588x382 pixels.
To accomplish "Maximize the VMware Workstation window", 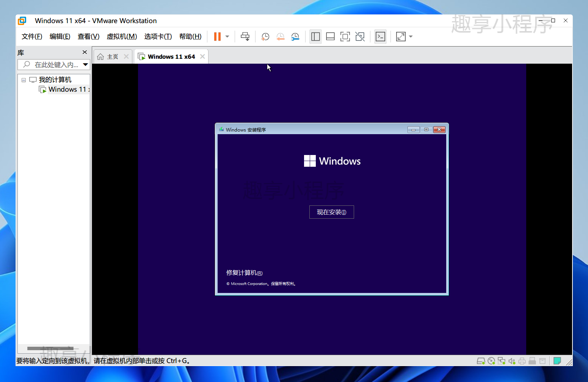I will point(553,20).
